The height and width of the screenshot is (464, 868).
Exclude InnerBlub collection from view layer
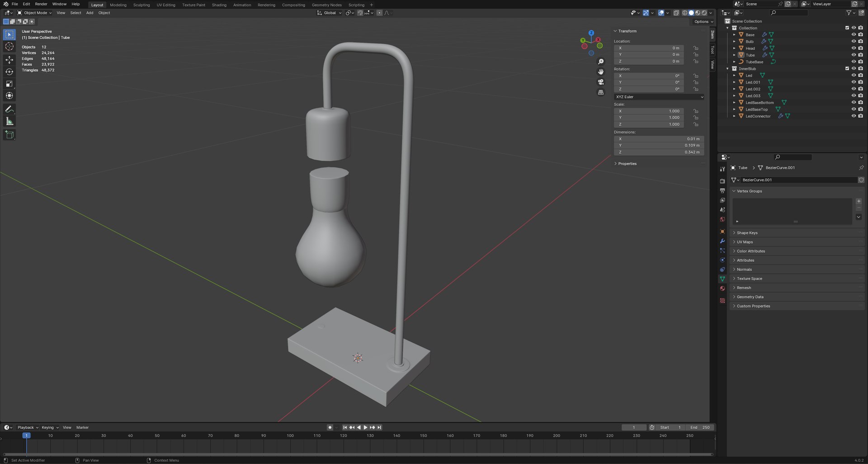click(847, 68)
